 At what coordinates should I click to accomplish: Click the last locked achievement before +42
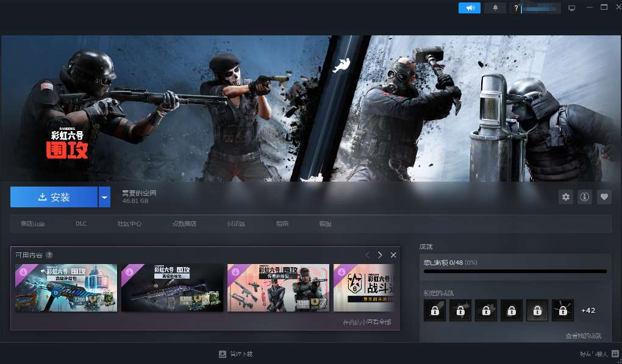coord(563,310)
